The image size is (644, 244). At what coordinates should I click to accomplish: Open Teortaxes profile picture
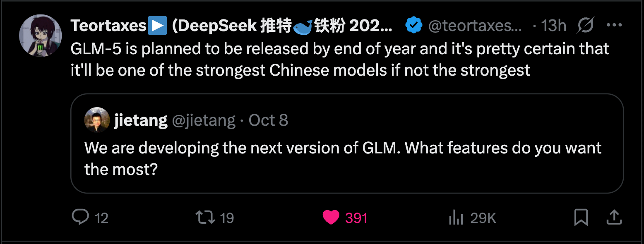(x=40, y=36)
